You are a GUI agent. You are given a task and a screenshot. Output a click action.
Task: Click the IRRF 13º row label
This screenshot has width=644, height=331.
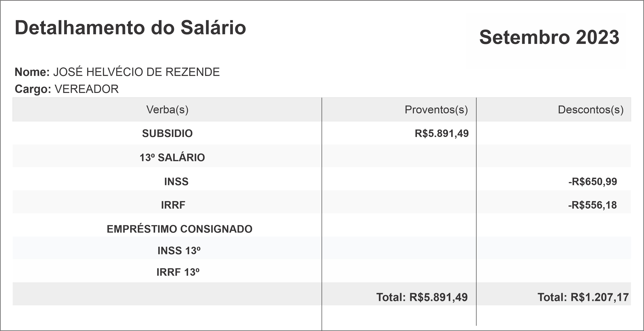tap(178, 272)
